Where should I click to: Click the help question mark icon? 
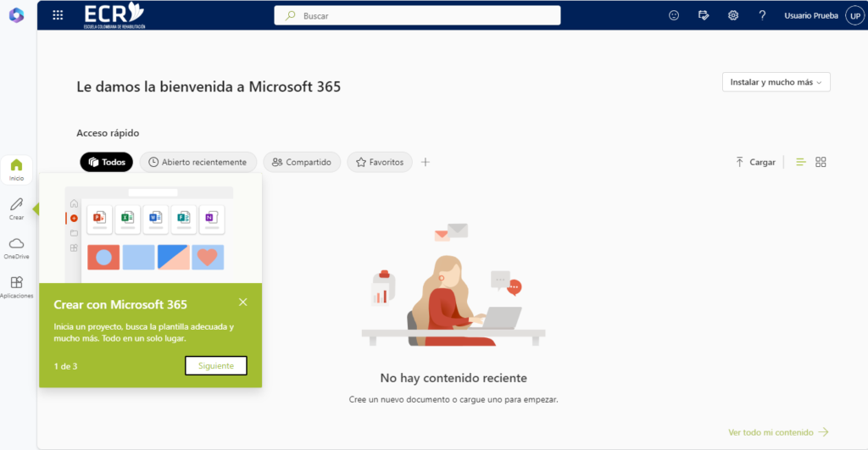pyautogui.click(x=762, y=15)
